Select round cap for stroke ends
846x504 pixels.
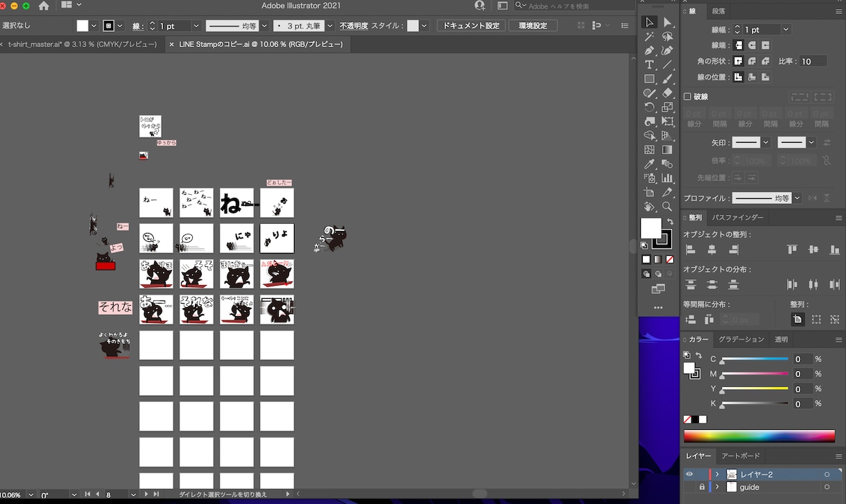pos(752,45)
